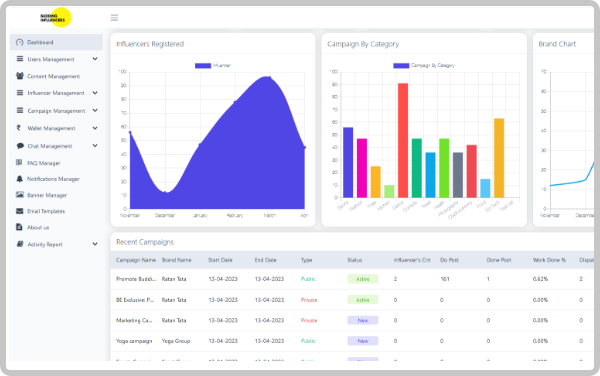Click the '161' Do Post value
The height and width of the screenshot is (376, 600).
point(445,279)
